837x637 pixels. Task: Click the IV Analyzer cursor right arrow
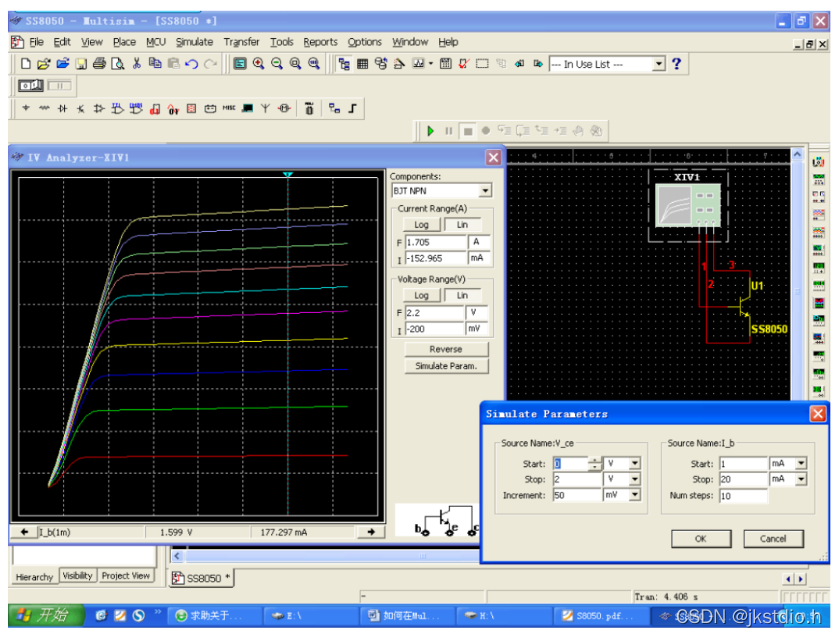tap(371, 532)
